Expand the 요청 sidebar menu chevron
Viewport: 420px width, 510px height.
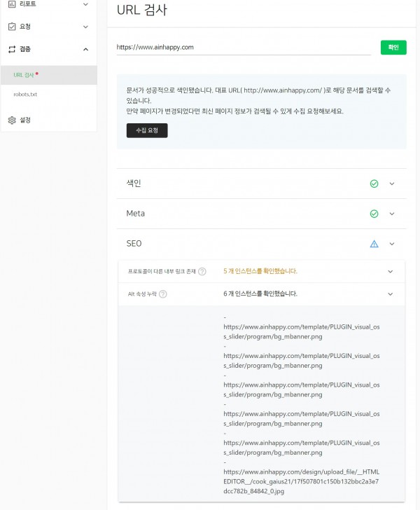click(x=85, y=27)
